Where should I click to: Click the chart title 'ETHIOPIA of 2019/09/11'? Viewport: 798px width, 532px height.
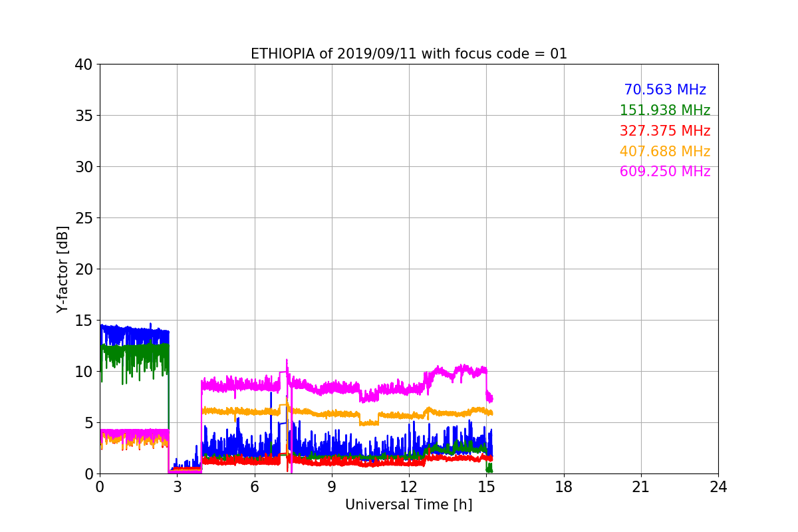coord(409,54)
